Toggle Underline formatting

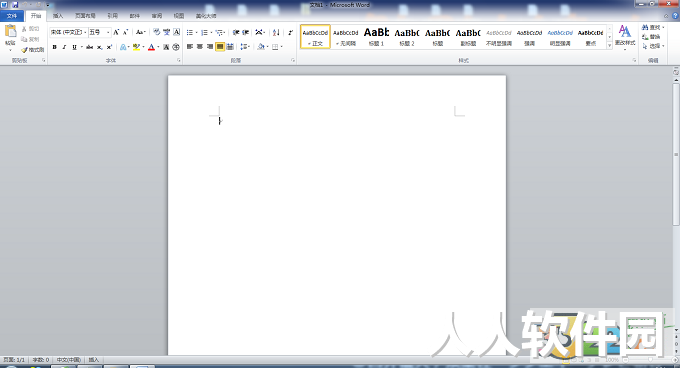tap(74, 47)
